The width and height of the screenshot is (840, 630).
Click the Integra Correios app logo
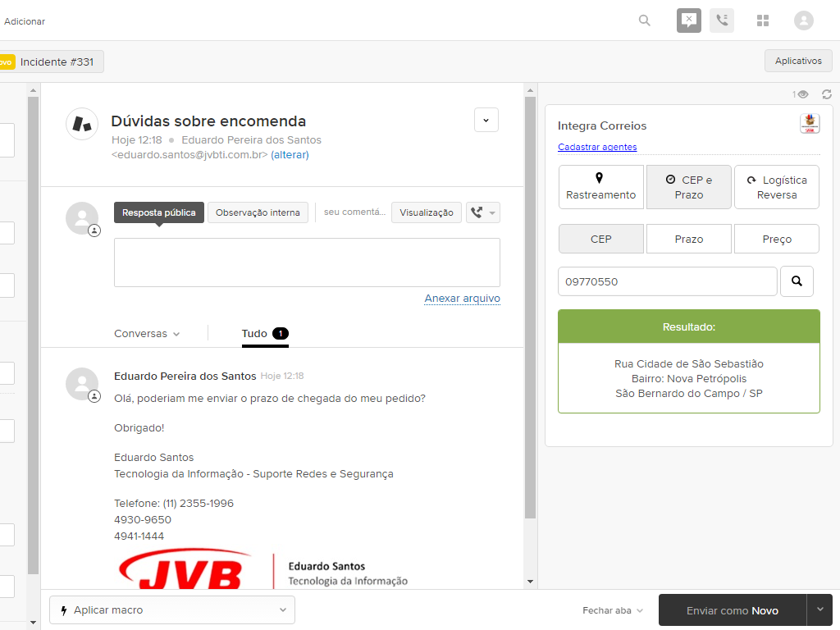point(810,124)
